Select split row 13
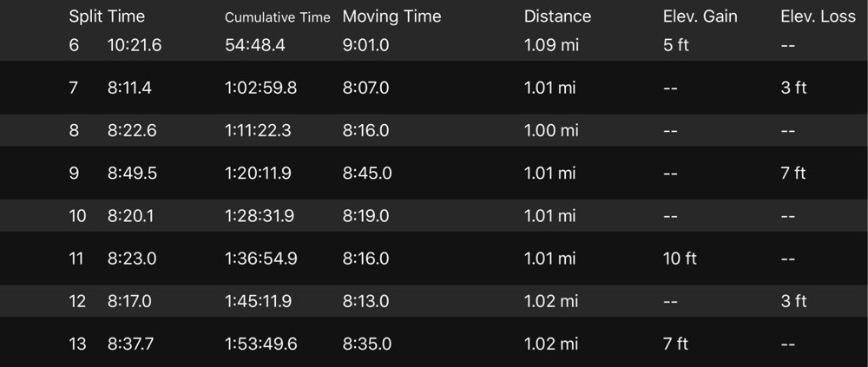The height and width of the screenshot is (367, 868). point(434,344)
